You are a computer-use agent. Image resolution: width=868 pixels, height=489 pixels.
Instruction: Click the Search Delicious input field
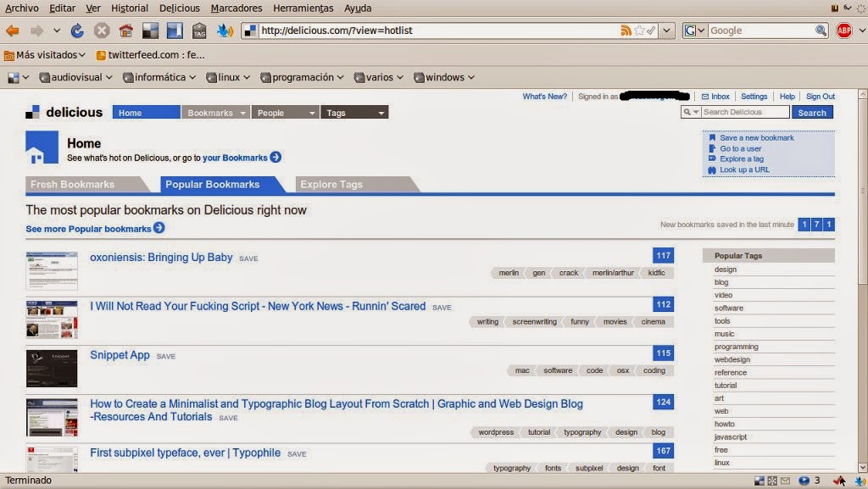pos(745,113)
